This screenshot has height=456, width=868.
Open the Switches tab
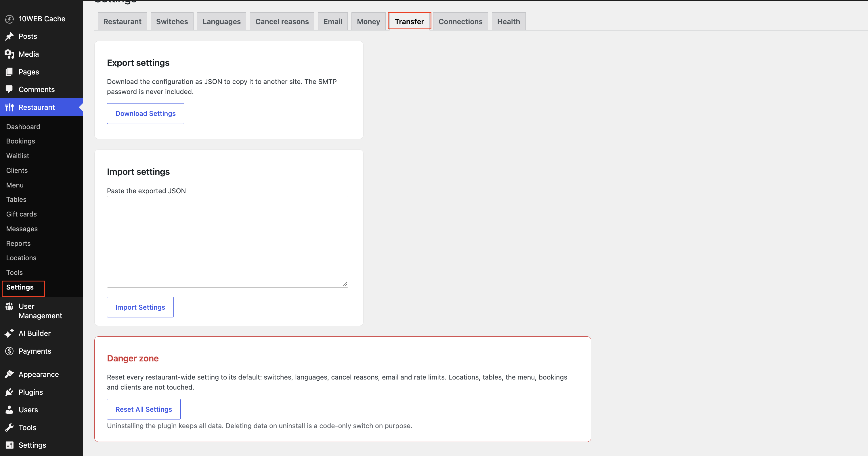click(172, 22)
